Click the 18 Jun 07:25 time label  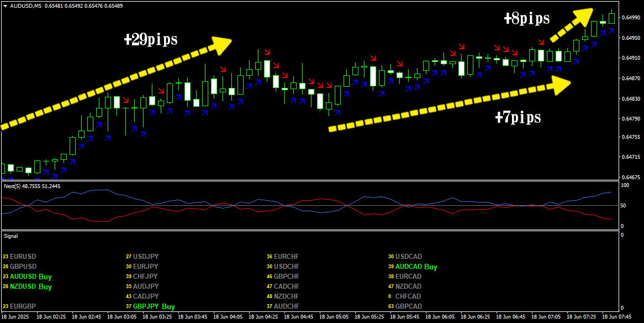coord(582,317)
